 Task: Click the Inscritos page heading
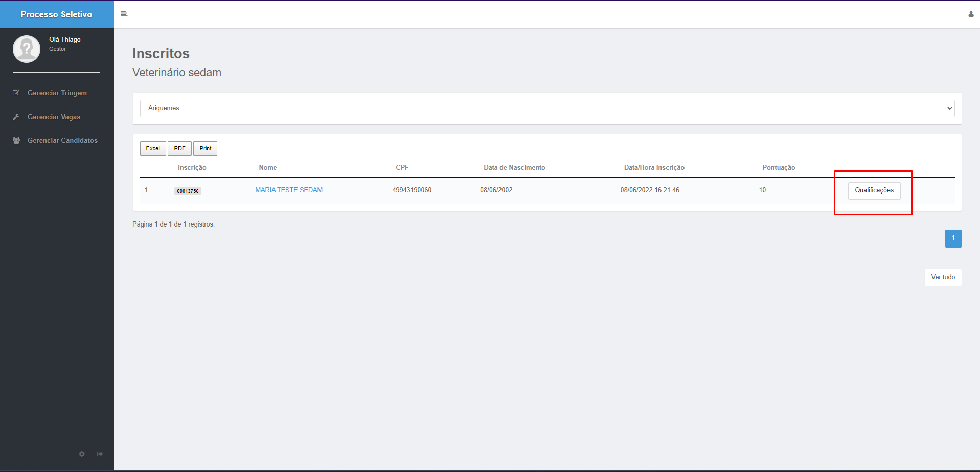pos(161,53)
